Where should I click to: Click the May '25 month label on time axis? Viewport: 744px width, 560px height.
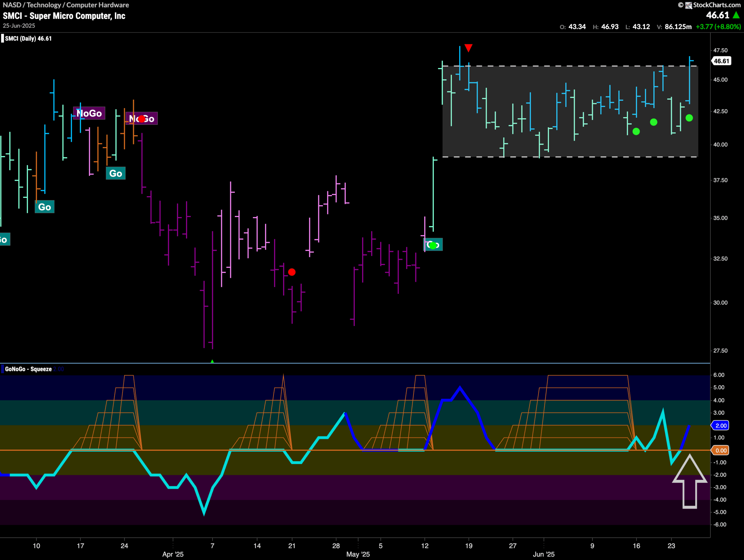(x=358, y=554)
